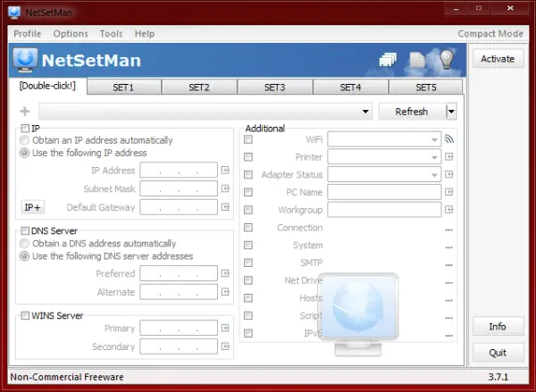Enable the IP checkbox
This screenshot has width=536, height=392.
point(25,129)
